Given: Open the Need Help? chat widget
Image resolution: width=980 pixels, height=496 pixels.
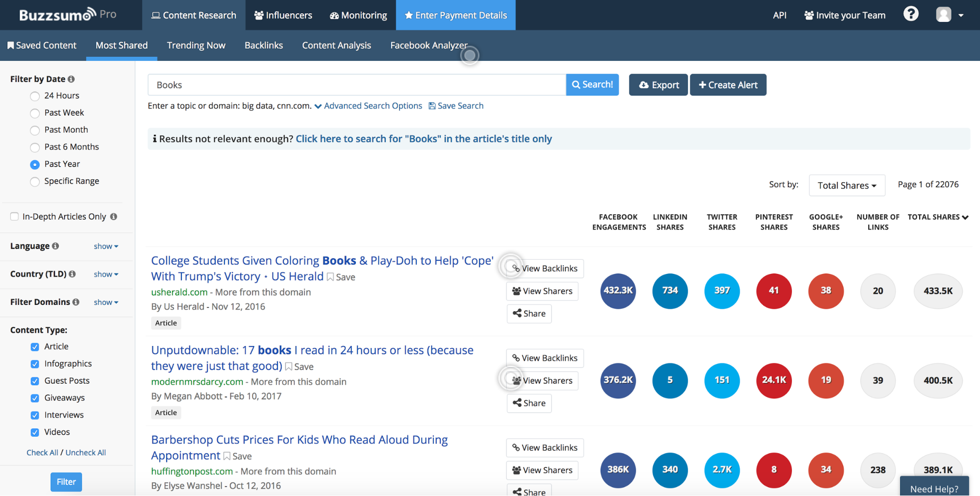Looking at the screenshot, I should coord(934,486).
